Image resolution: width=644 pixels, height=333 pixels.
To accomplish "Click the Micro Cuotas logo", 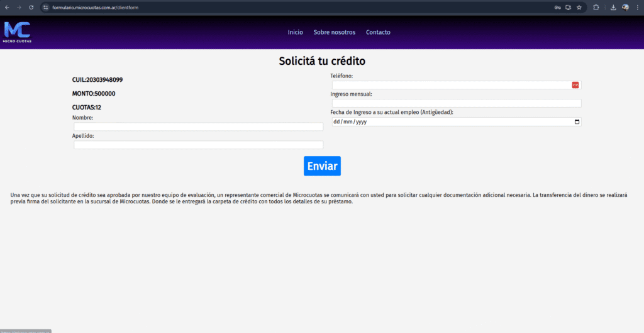I will (x=17, y=32).
